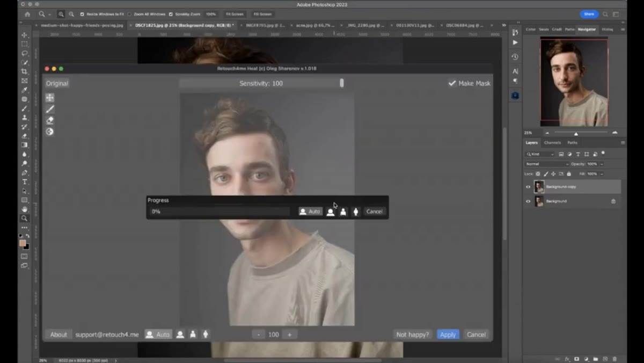Screen dimensions: 644x363
Task: Select the pan tool in Retouch4me dialog
Action: pos(50,98)
